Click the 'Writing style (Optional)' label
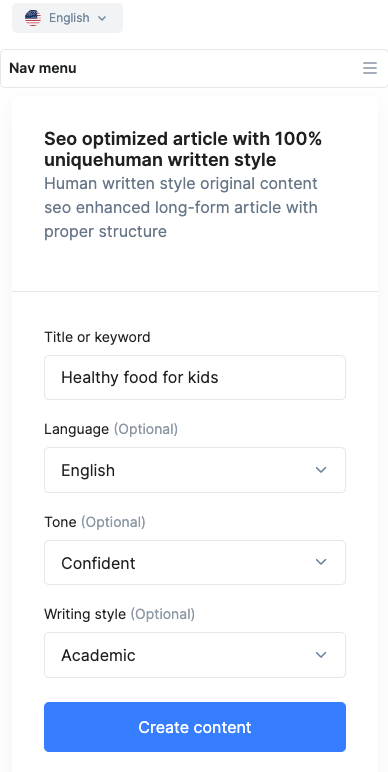The image size is (388, 772). click(x=120, y=614)
